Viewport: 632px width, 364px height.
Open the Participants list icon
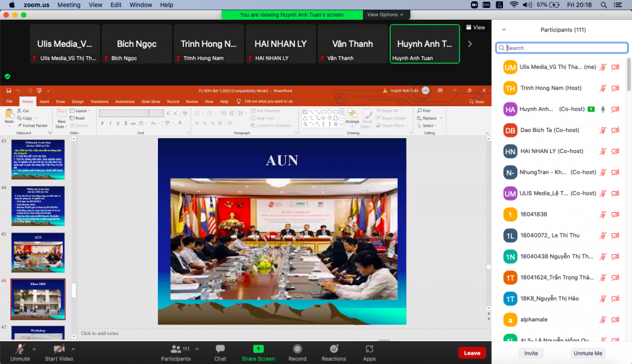(176, 349)
